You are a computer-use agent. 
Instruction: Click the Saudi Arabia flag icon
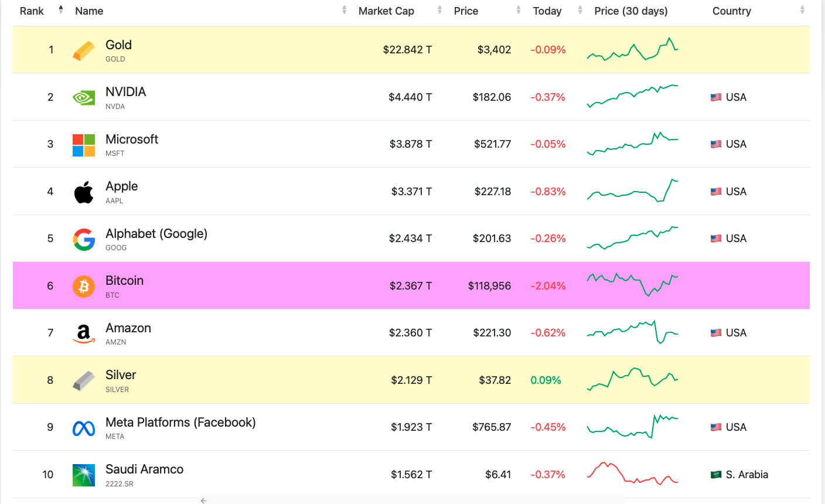716,475
